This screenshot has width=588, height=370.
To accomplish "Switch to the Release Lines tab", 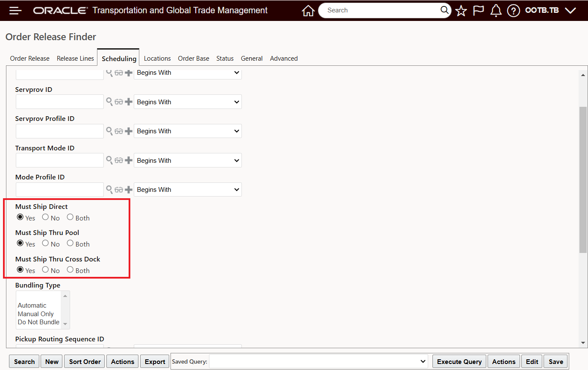I will [x=75, y=59].
